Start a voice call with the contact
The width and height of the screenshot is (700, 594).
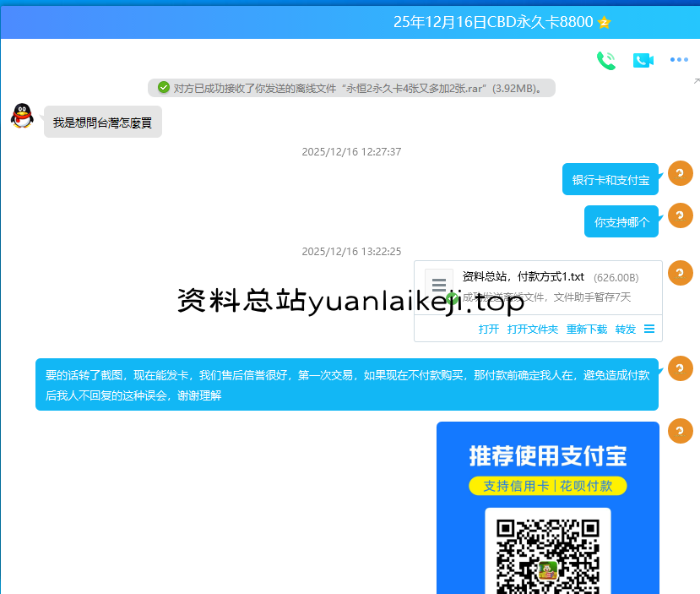coord(606,60)
